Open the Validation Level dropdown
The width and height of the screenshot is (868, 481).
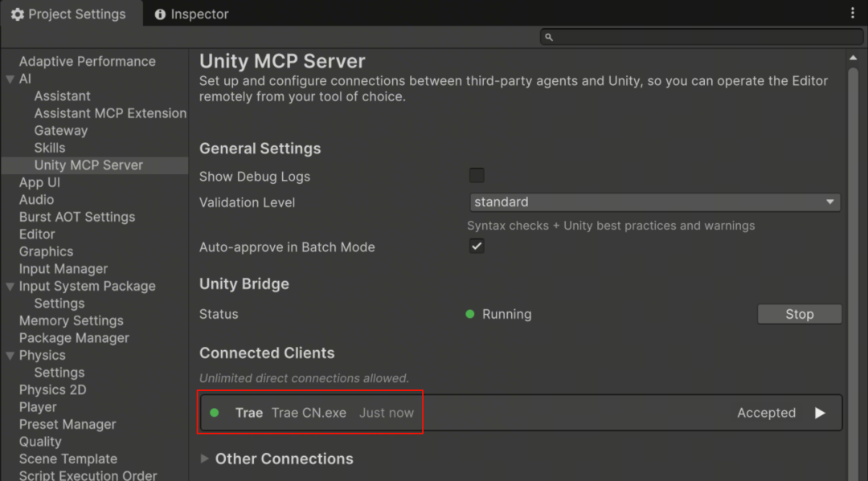(654, 202)
